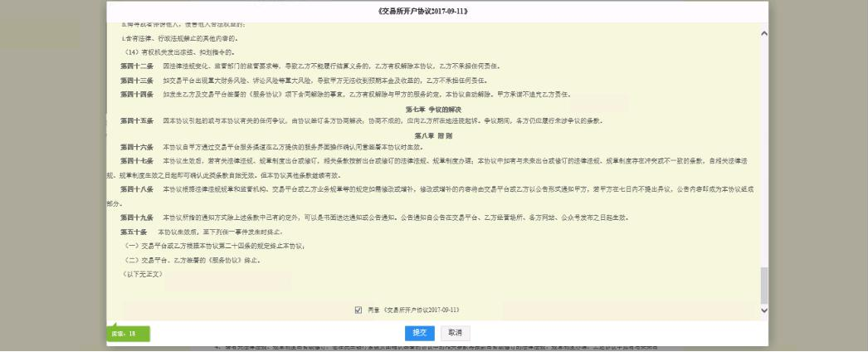Click the 第四十五条 clause heading
Viewport: 868px width, 352px height.
tap(136, 121)
